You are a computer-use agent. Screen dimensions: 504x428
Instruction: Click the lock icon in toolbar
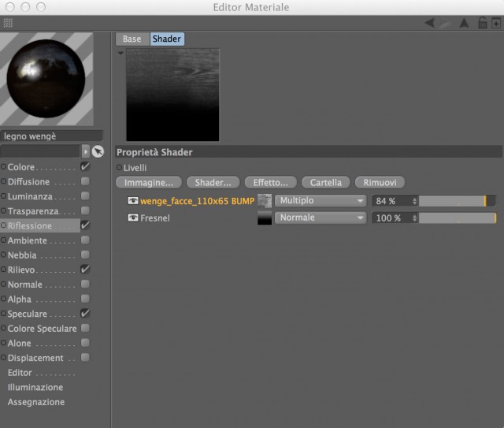click(483, 23)
